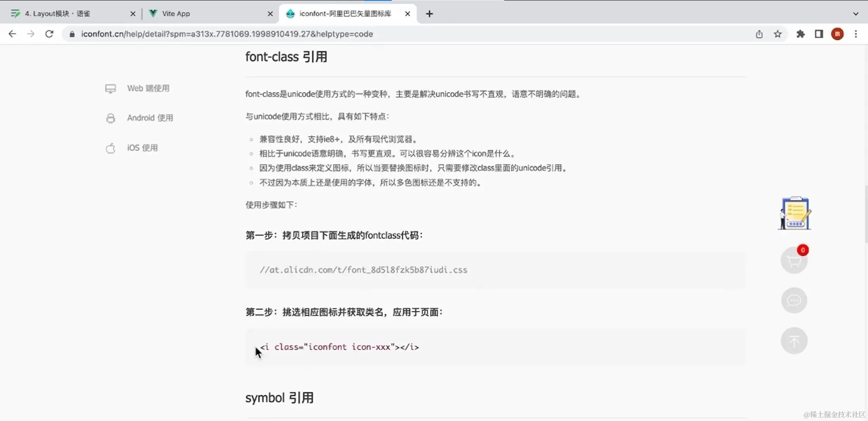Switch to the Vite App tab
The width and height of the screenshot is (868, 421).
tap(211, 14)
